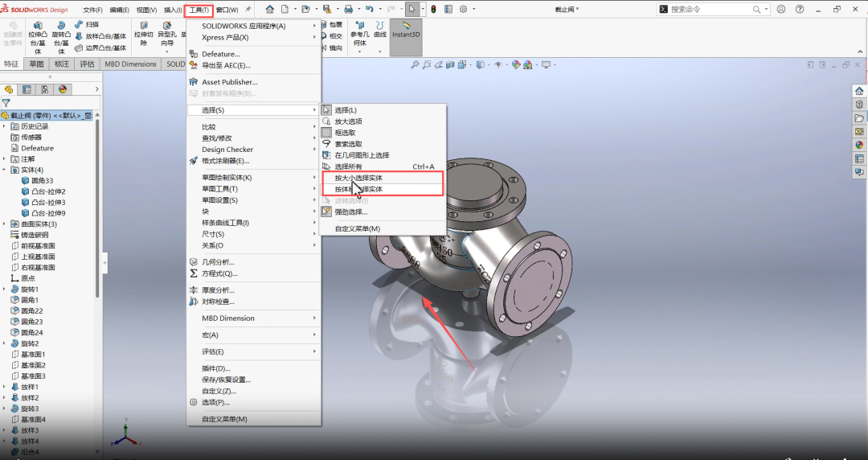The width and height of the screenshot is (868, 460).
Task: Choose 按大小选择实体 from the submenu
Action: click(358, 178)
